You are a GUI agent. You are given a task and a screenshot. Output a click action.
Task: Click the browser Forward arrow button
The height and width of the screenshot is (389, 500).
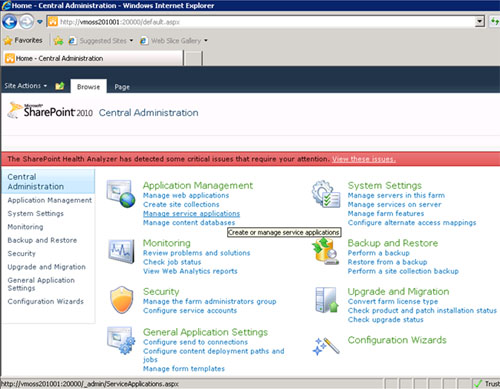coord(27,22)
